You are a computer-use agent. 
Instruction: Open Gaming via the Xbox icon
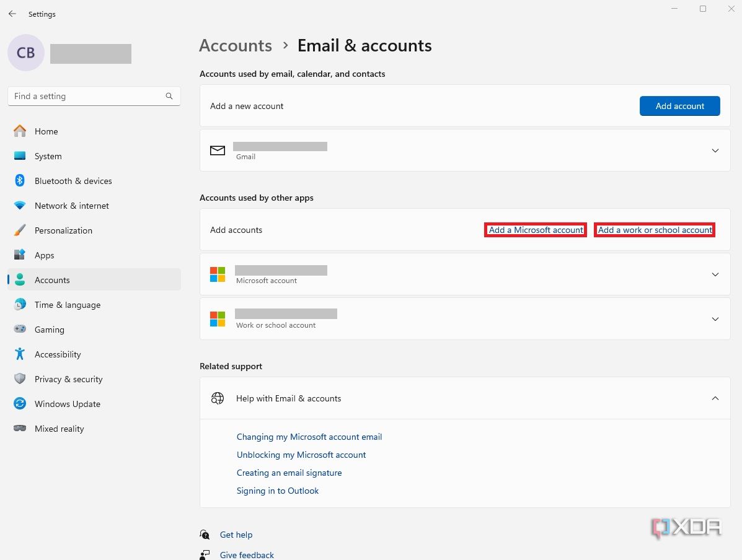(x=19, y=330)
